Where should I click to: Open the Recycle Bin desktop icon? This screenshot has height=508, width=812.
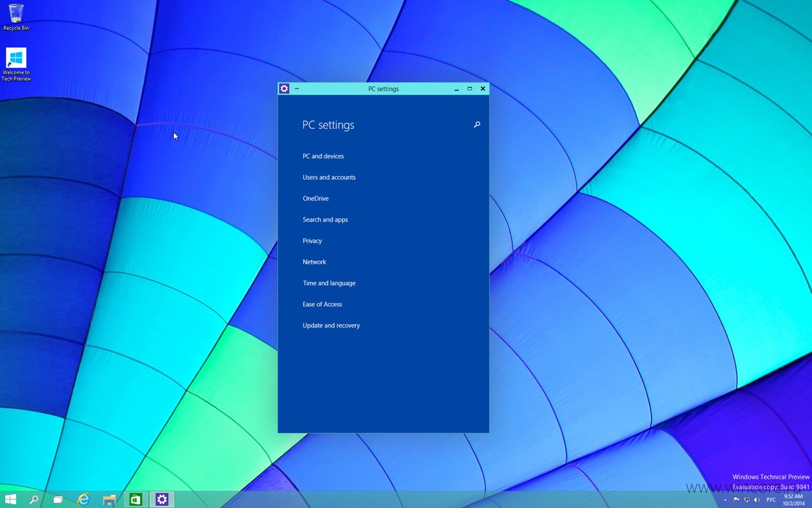(x=16, y=17)
